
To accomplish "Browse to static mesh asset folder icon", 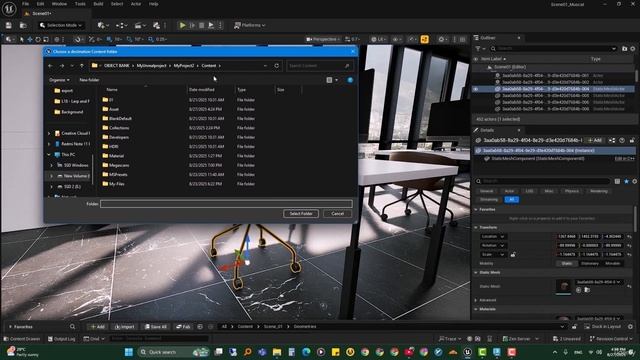I will coord(587,290).
